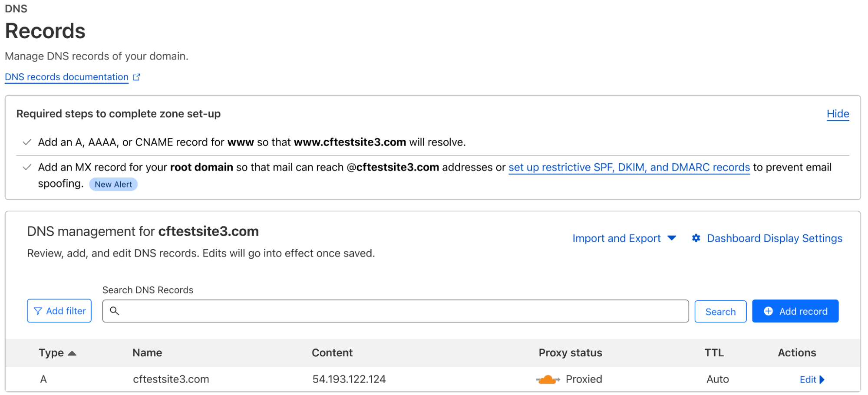The width and height of the screenshot is (868, 395).
Task: Click checkmark beside the www record step
Action: pos(27,142)
